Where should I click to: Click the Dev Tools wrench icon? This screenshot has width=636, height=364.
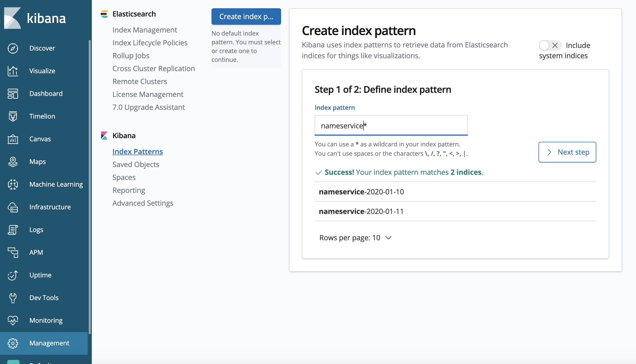point(13,298)
